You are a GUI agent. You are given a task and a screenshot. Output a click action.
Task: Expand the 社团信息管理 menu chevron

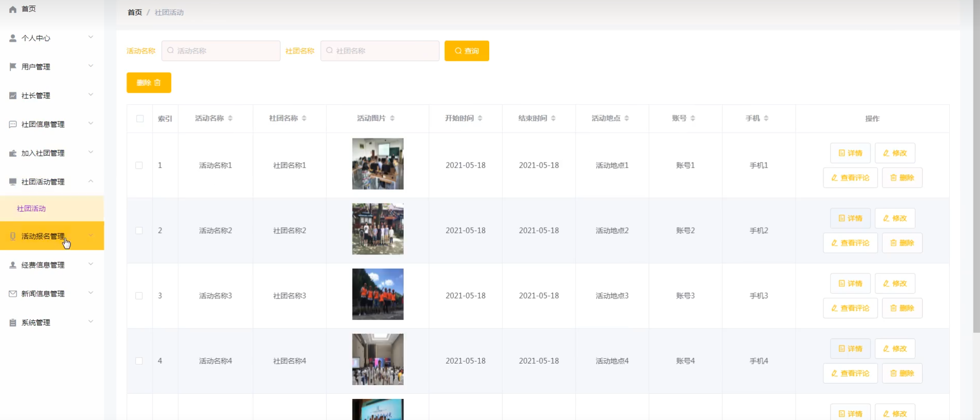point(91,123)
